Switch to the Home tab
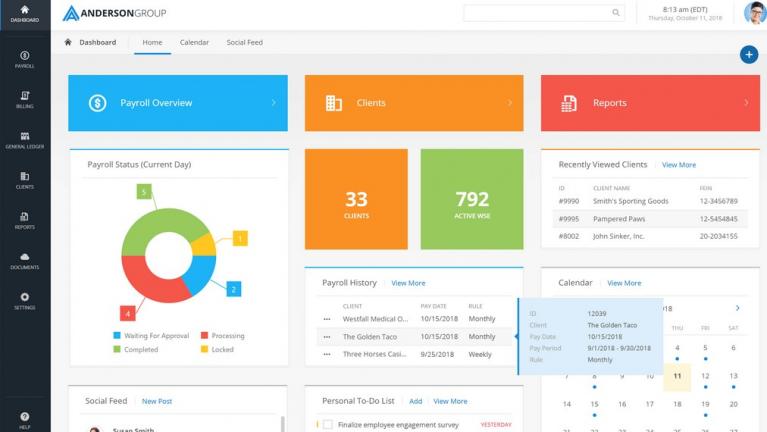This screenshot has height=432, width=767. click(152, 43)
